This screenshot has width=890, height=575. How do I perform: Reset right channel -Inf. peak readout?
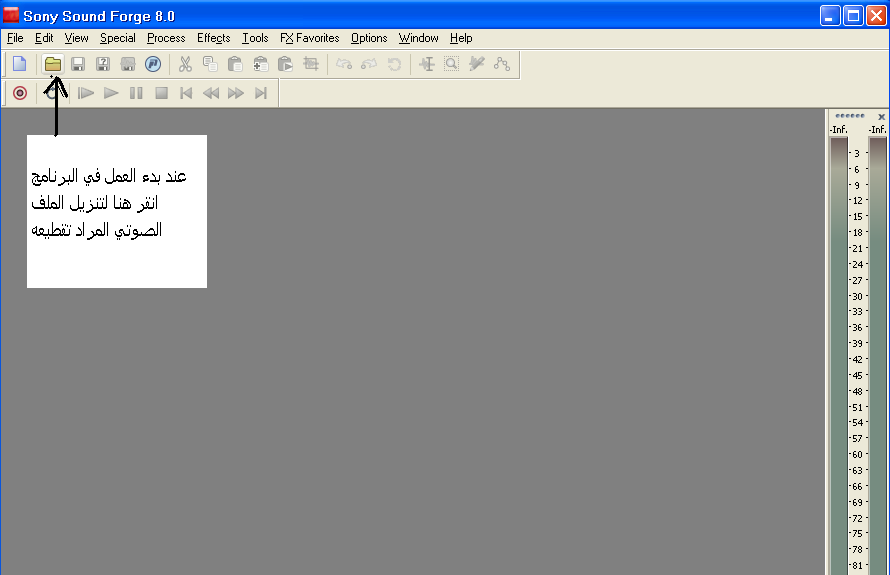point(878,129)
